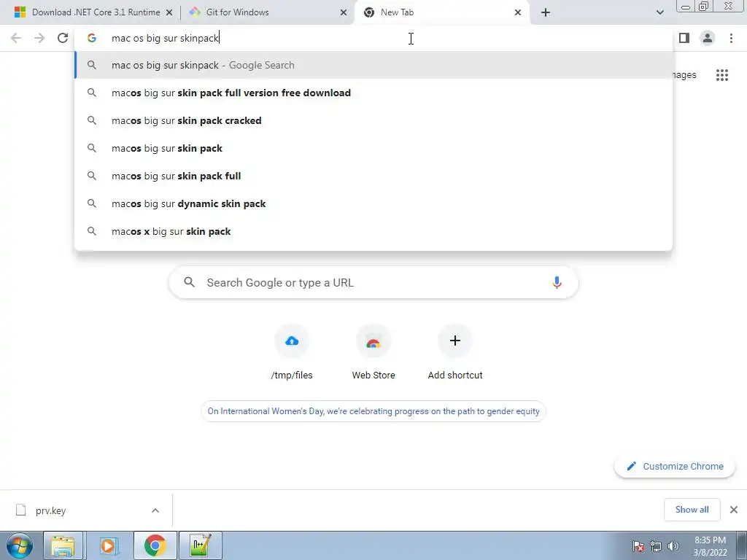This screenshot has height=560, width=747.
Task: Open the Google apps grid
Action: [722, 75]
